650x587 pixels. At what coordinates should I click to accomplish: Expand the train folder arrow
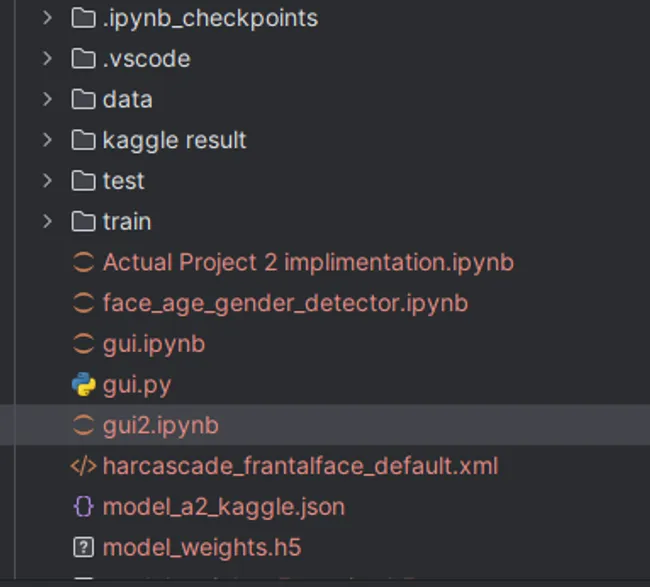[x=47, y=221]
